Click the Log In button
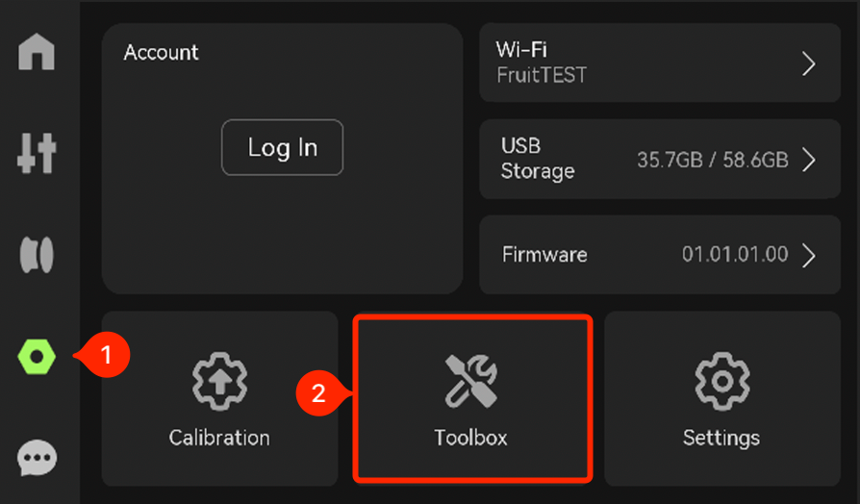The image size is (860, 504). (x=283, y=147)
